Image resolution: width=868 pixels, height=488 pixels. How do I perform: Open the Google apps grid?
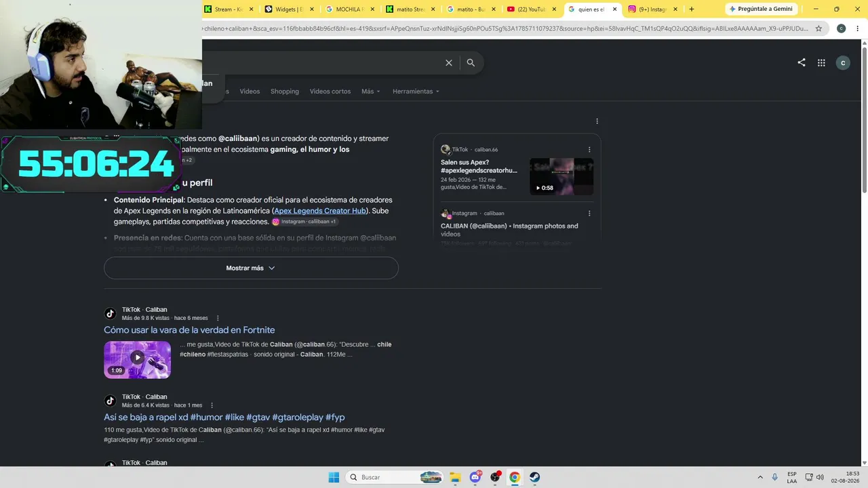click(x=821, y=62)
